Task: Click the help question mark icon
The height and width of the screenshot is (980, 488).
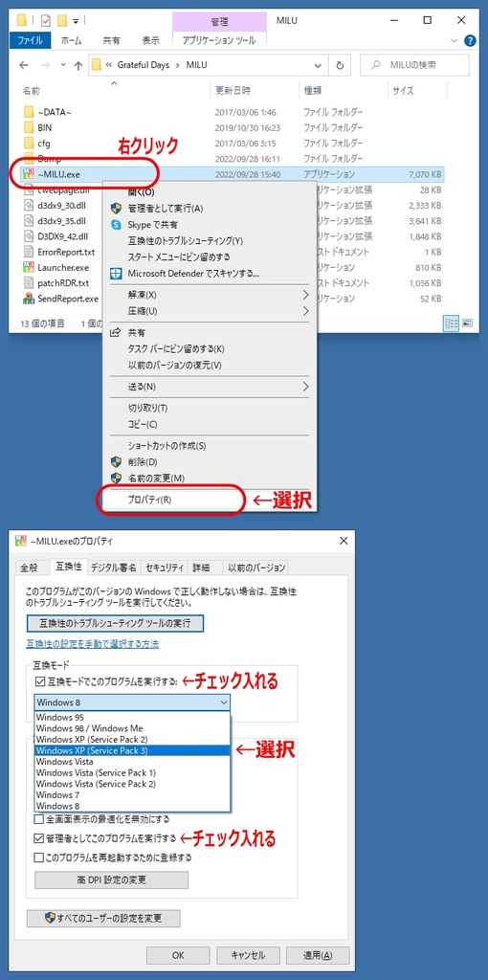Action: coord(470,40)
